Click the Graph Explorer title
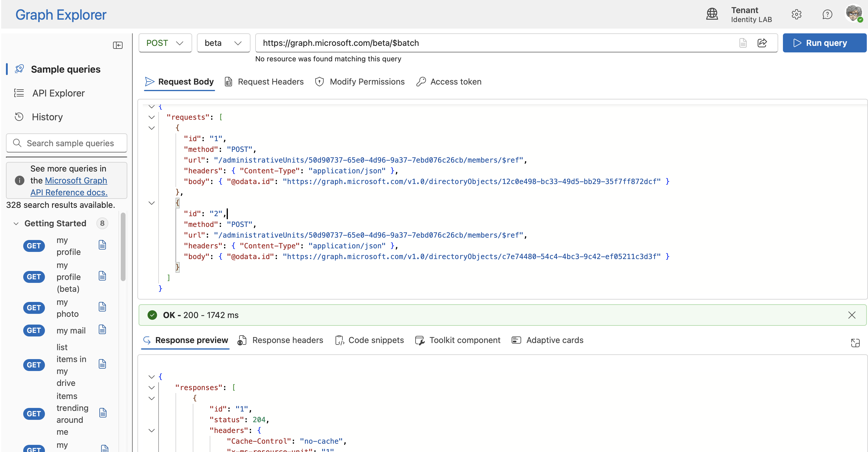The width and height of the screenshot is (868, 452). pyautogui.click(x=61, y=15)
